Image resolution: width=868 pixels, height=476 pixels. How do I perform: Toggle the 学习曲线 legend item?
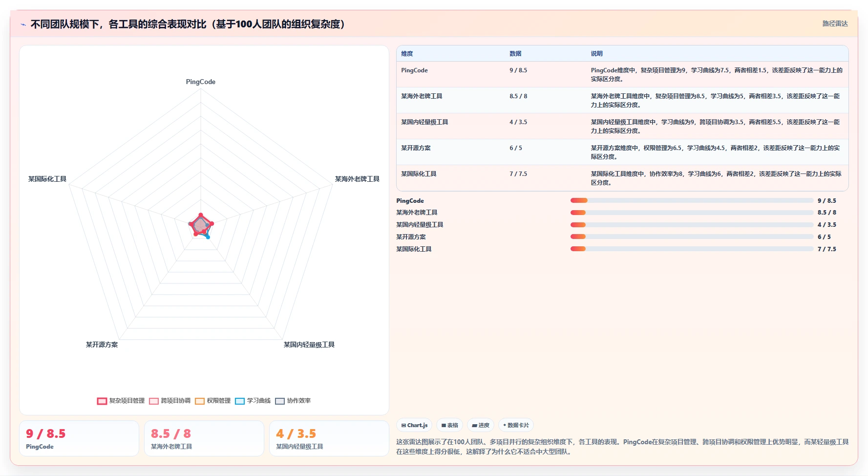(253, 401)
